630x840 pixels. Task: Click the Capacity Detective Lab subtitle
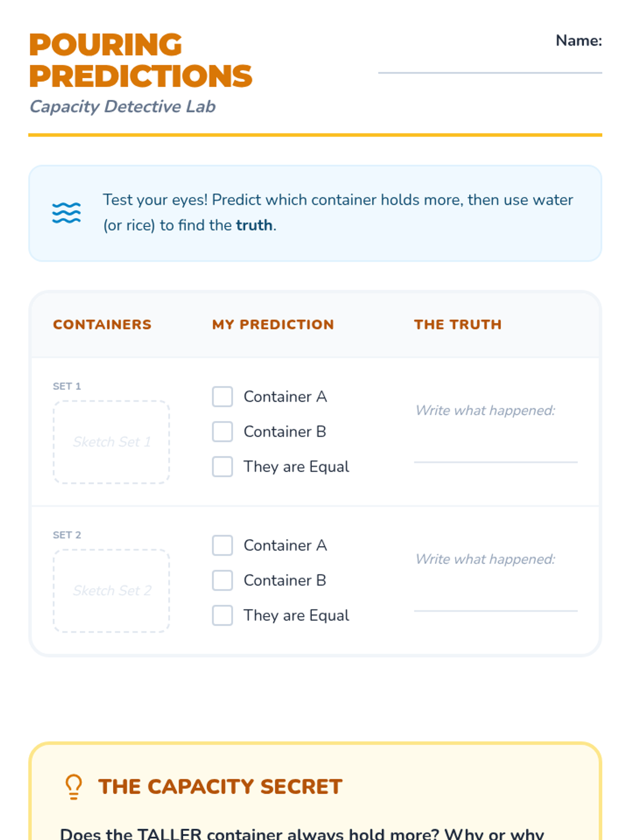[x=122, y=107]
